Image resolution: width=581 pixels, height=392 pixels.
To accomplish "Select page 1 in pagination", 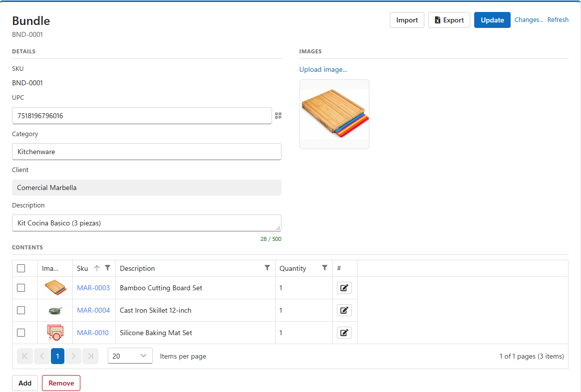I will click(x=57, y=356).
